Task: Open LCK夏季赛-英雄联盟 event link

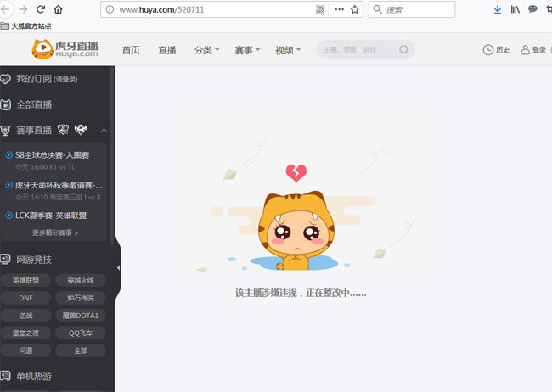Action: pos(51,216)
